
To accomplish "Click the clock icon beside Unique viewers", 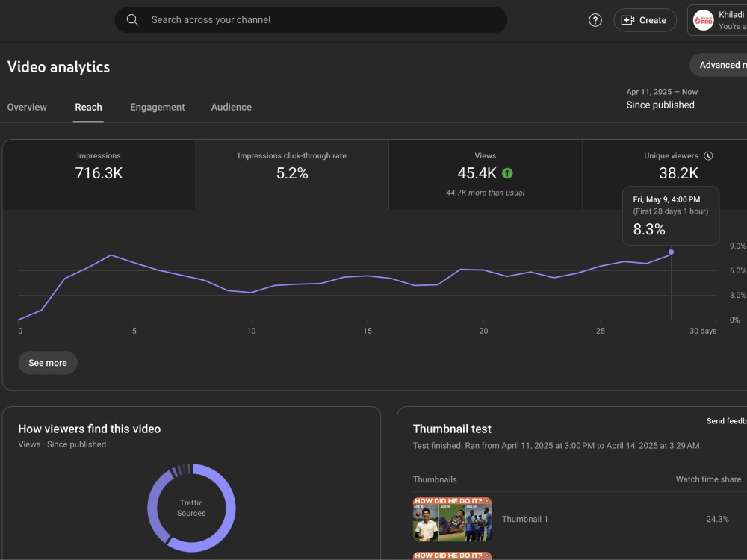I will click(x=708, y=156).
